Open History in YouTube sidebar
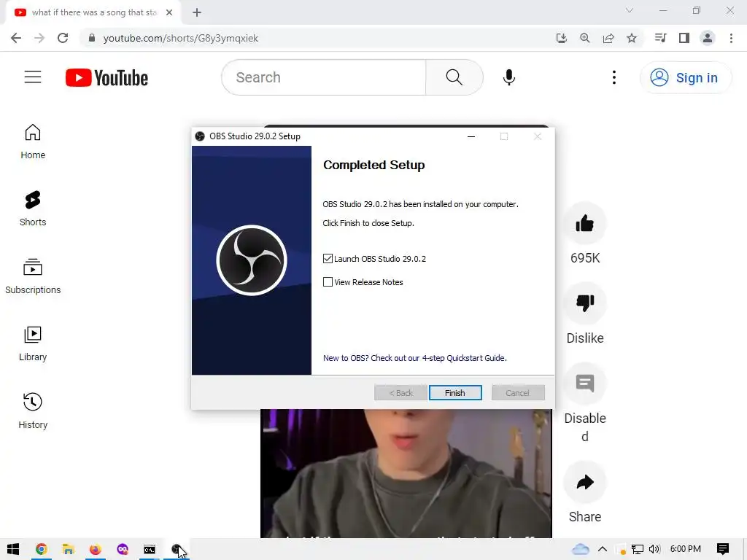 click(33, 411)
